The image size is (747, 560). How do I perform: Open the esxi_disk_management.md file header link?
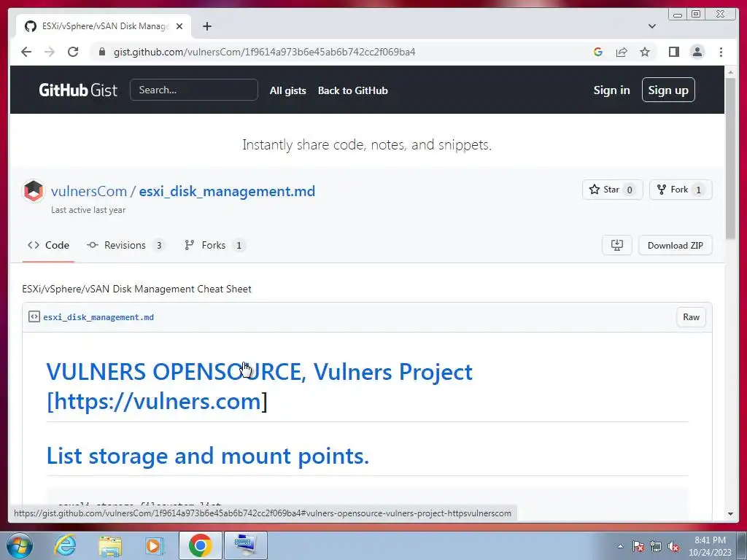click(x=98, y=317)
